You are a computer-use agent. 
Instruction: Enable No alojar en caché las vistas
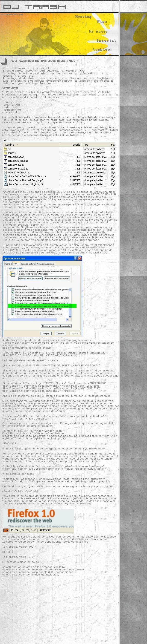pos(13,301)
